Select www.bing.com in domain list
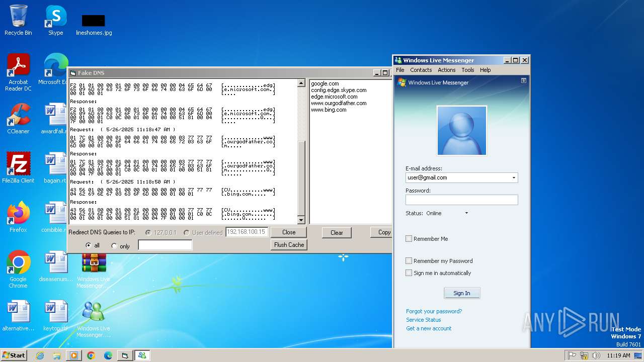Image resolution: width=644 pixels, height=362 pixels. [329, 110]
